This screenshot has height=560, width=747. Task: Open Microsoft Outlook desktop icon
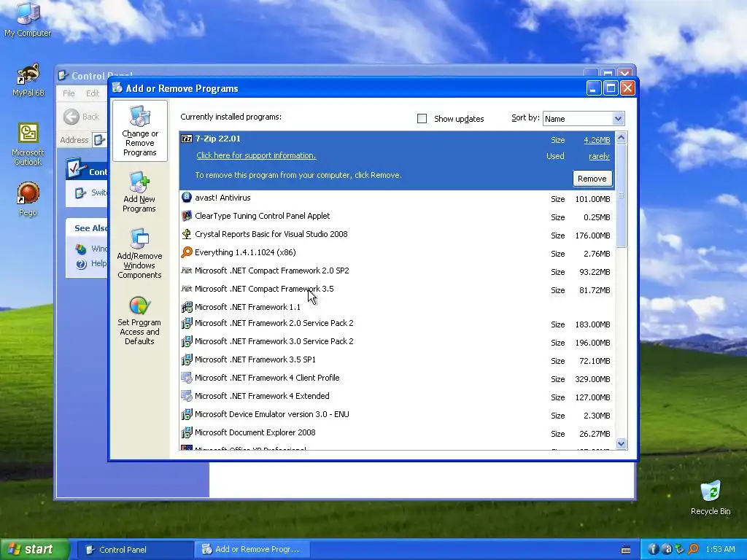pos(28,145)
